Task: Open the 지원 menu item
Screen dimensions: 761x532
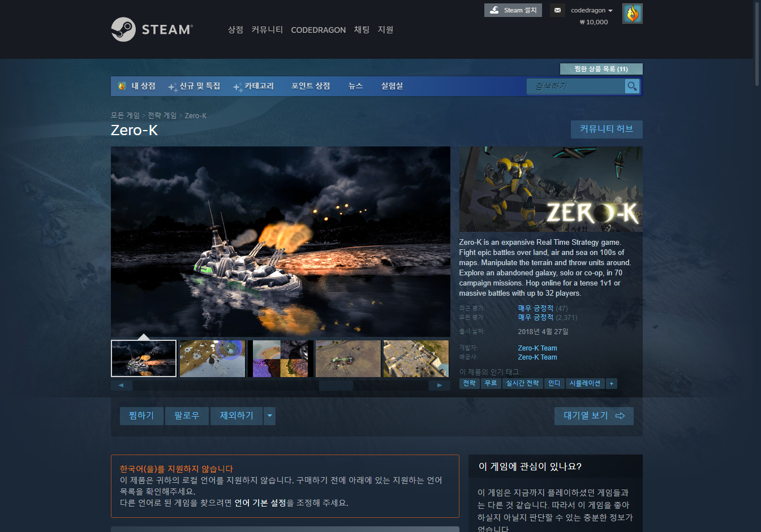Action: click(x=385, y=29)
